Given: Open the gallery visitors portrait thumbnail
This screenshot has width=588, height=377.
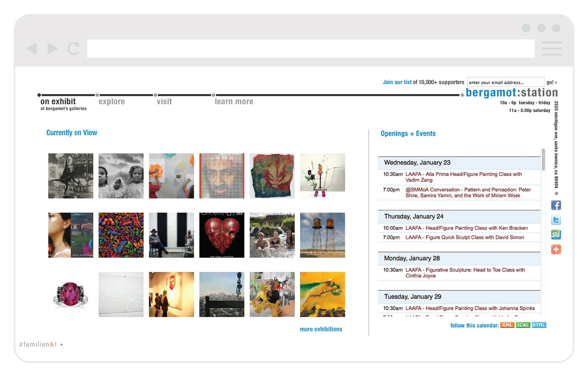Looking at the screenshot, I should point(171,294).
